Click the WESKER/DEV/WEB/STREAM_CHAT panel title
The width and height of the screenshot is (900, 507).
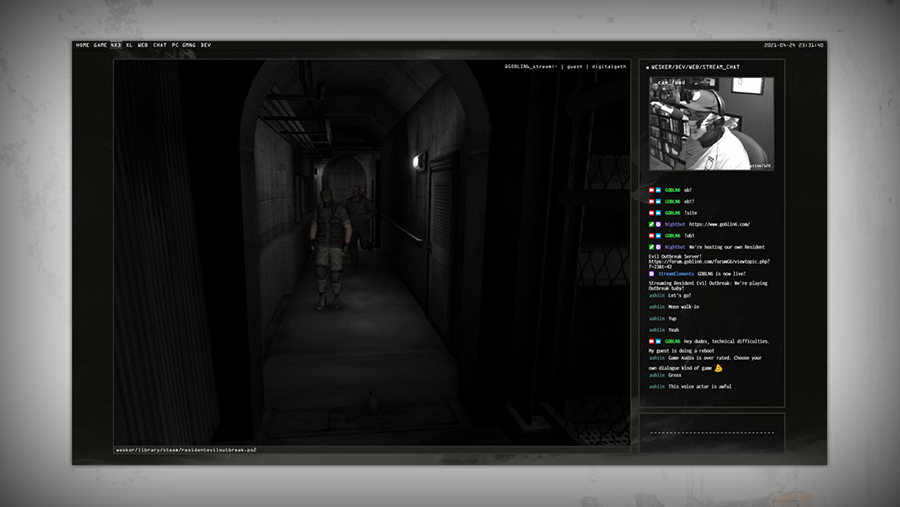point(695,67)
